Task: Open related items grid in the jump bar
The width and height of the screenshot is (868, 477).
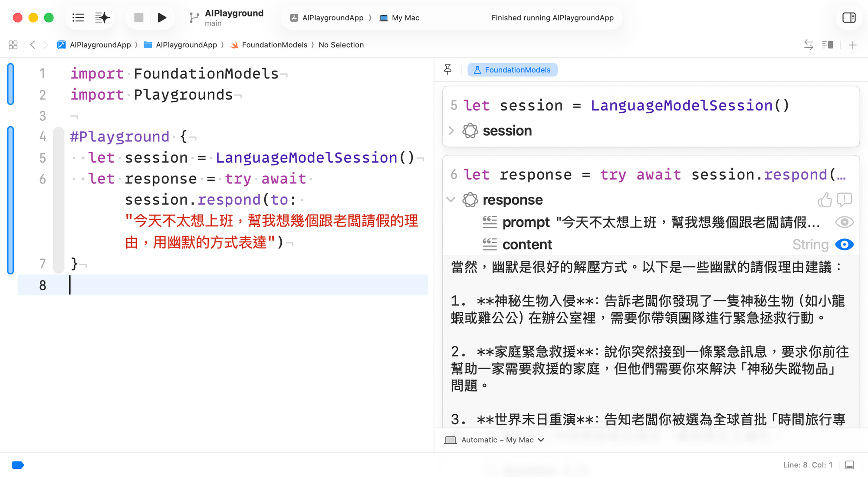Action: point(13,45)
